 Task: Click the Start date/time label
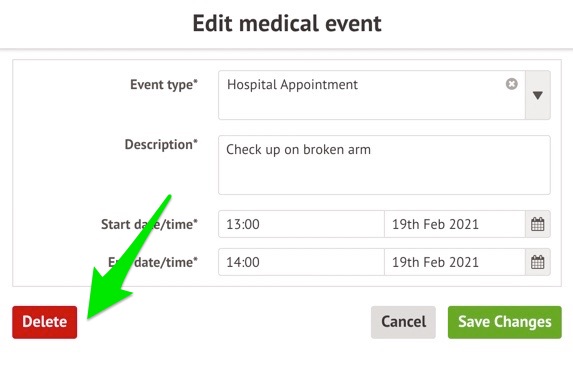(x=149, y=224)
